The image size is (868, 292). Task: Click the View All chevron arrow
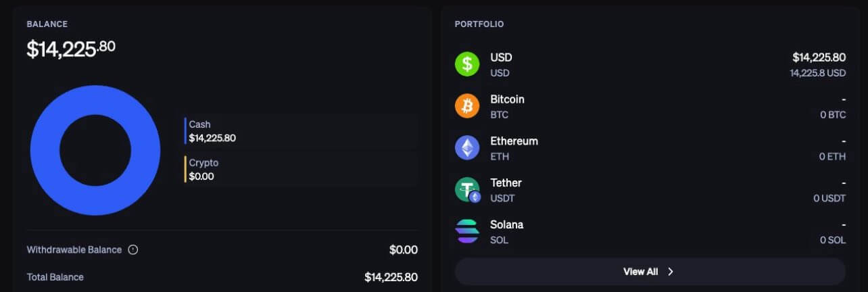(671, 272)
